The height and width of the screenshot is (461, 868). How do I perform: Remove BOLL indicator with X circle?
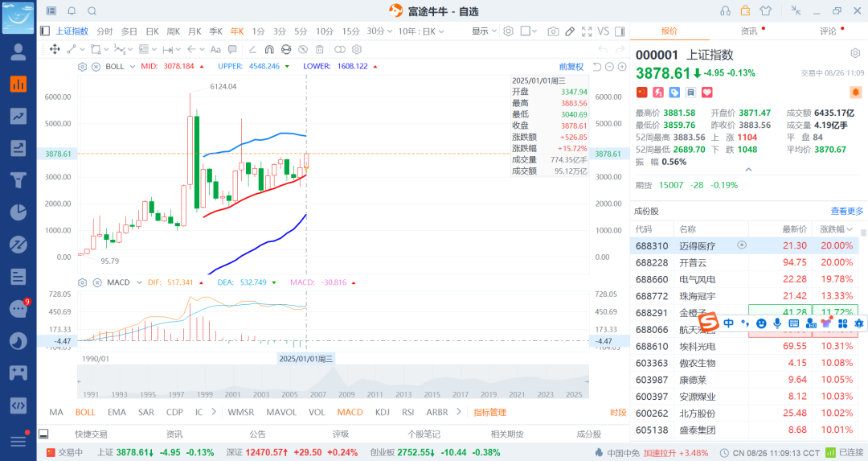pos(96,67)
